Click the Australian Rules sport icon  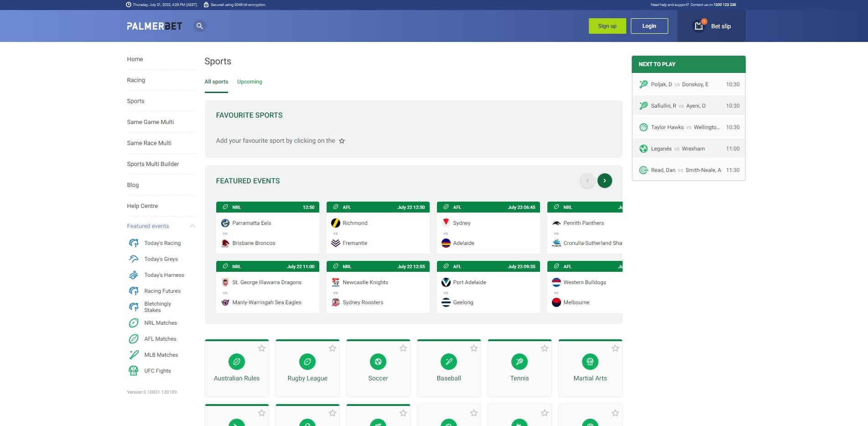click(236, 362)
